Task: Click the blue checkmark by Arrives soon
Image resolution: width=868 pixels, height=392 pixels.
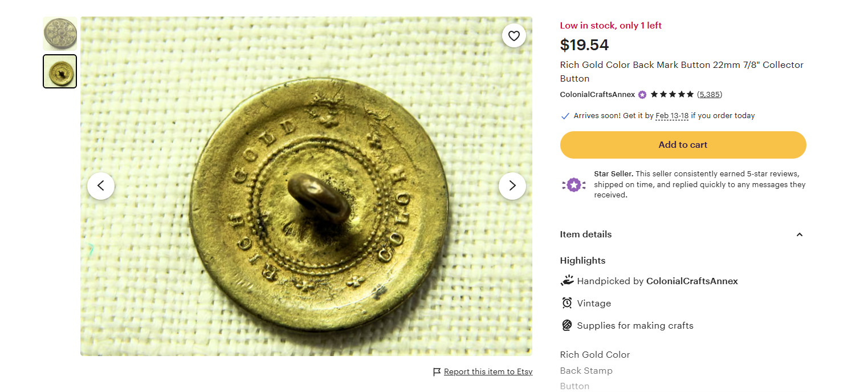Action: pyautogui.click(x=565, y=116)
